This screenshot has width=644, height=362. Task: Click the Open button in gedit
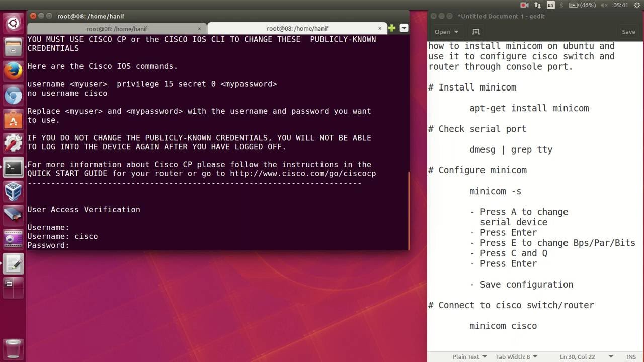tap(442, 32)
